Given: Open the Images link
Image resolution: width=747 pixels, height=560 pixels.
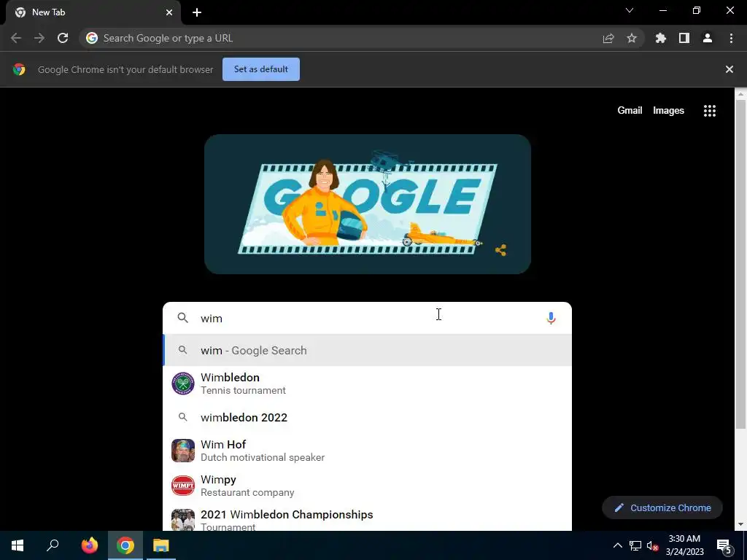Looking at the screenshot, I should pos(668,111).
